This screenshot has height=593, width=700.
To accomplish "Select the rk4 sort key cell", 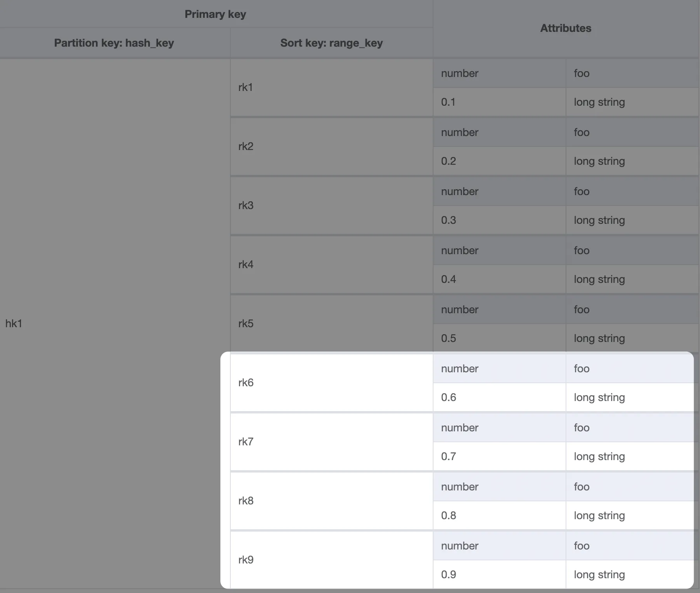I will 246,265.
